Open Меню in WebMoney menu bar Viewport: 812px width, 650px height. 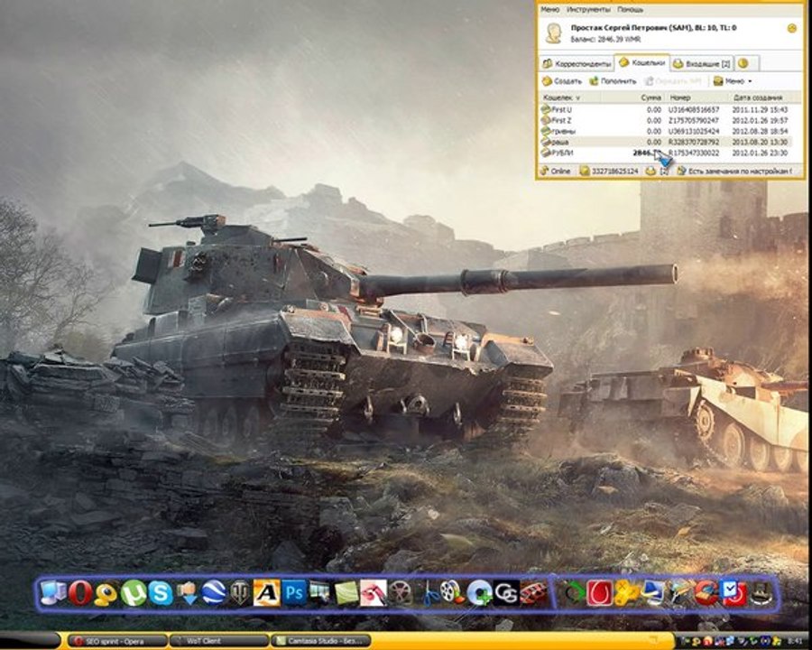click(549, 9)
